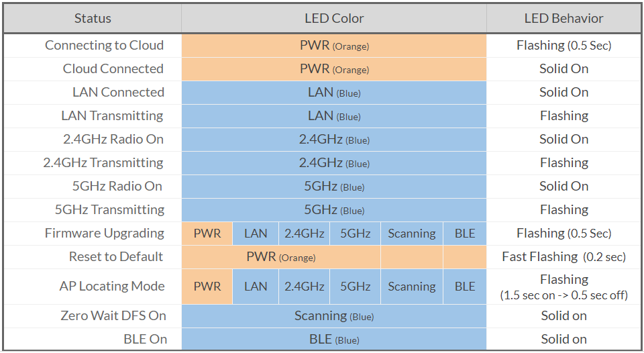Select the 5GHz Transmitting status text

[x=109, y=209]
